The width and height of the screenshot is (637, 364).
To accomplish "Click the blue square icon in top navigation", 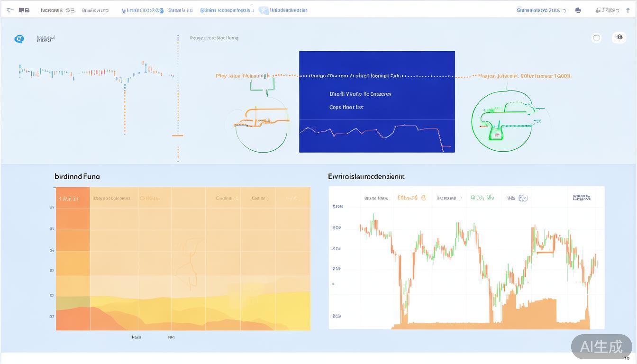I will pos(264,10).
